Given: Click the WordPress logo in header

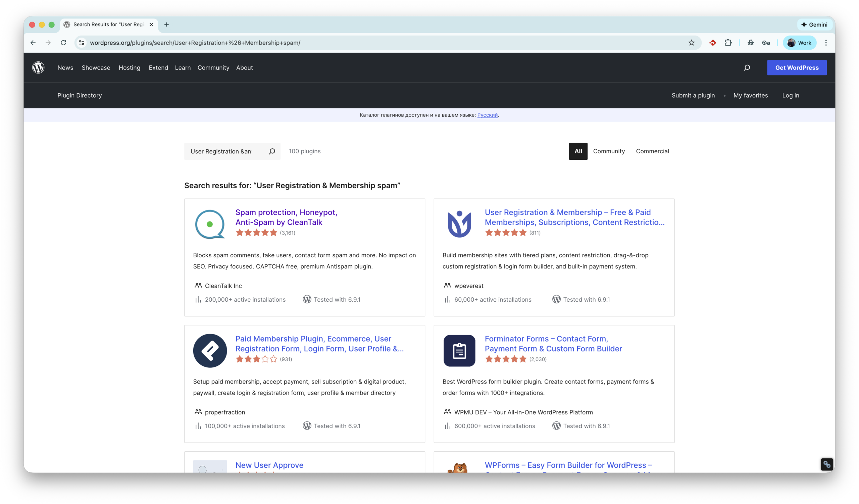Looking at the screenshot, I should coord(38,67).
